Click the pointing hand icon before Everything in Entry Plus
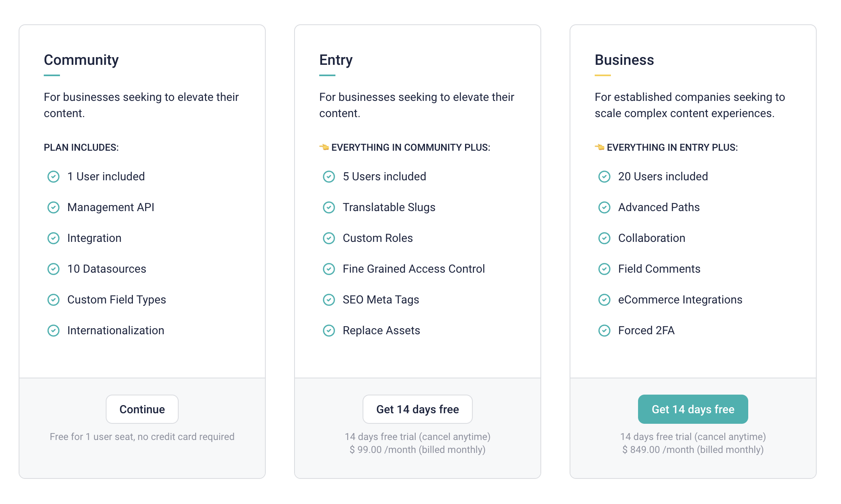This screenshot has width=841, height=504. (x=600, y=147)
